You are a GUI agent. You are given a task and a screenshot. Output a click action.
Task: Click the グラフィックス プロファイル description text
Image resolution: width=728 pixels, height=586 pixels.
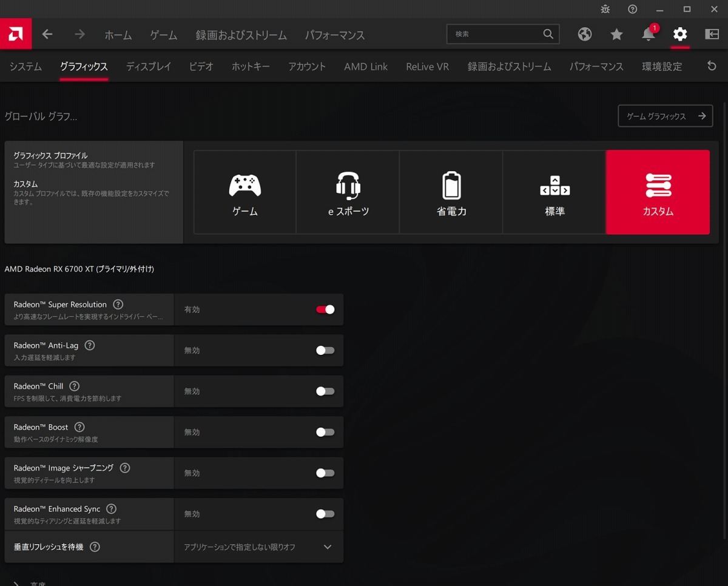(84, 165)
